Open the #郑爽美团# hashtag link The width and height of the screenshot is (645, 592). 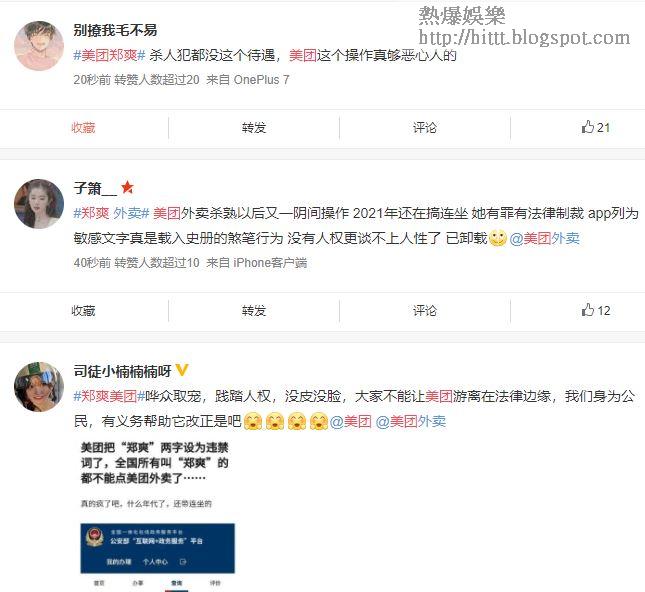pyautogui.click(x=109, y=396)
